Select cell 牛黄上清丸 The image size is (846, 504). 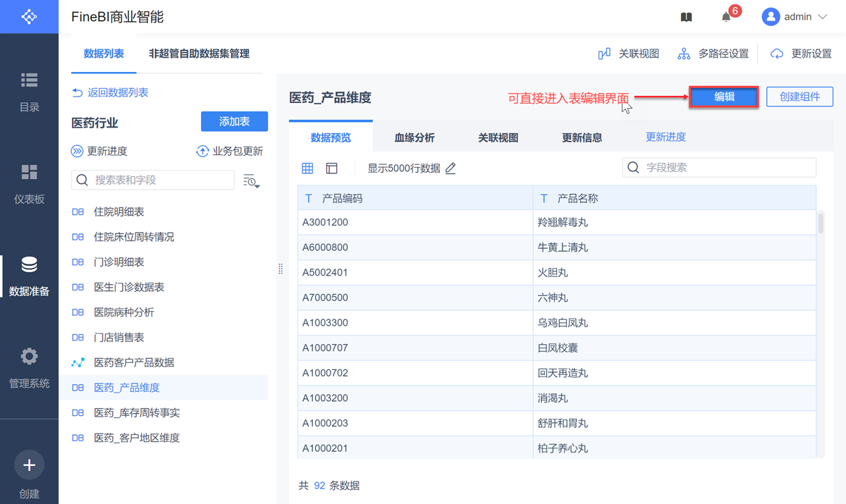tap(675, 247)
